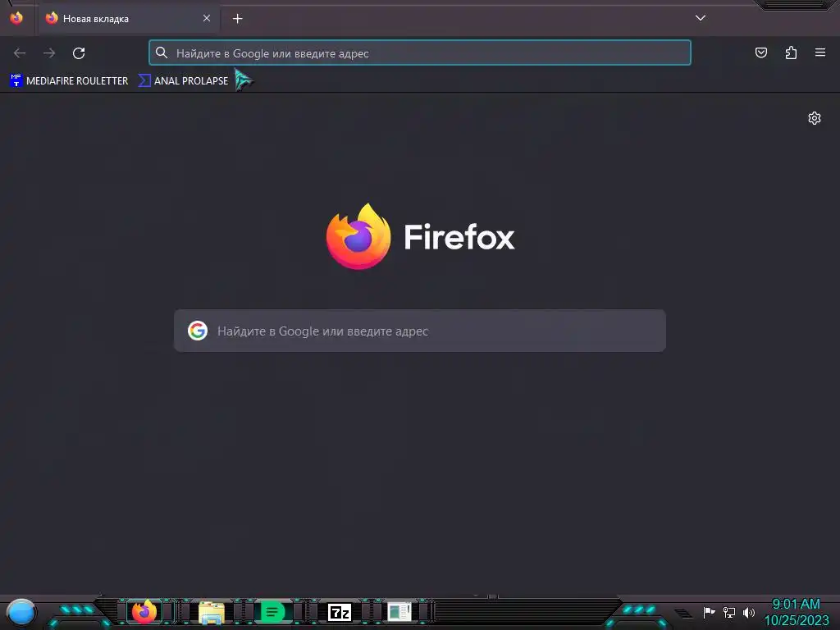Open the green notes app in taskbar
Screen dimensions: 840x630
(272, 612)
